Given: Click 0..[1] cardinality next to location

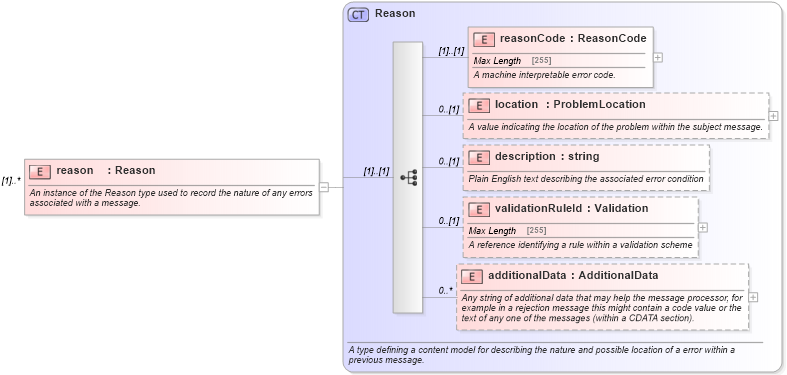Looking at the screenshot, I should point(449,109).
